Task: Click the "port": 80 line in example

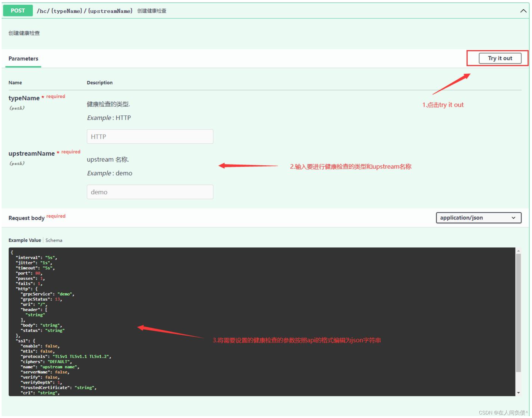Action: point(29,273)
